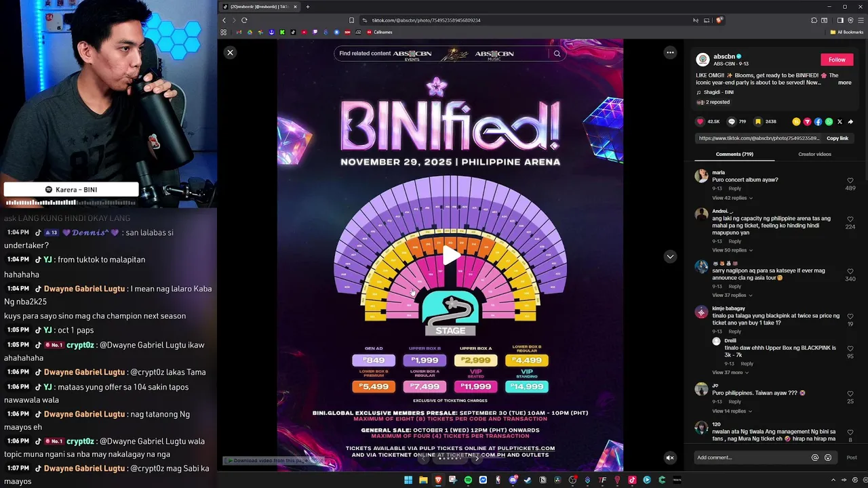
Task: Focus the Add comment field
Action: click(751, 457)
